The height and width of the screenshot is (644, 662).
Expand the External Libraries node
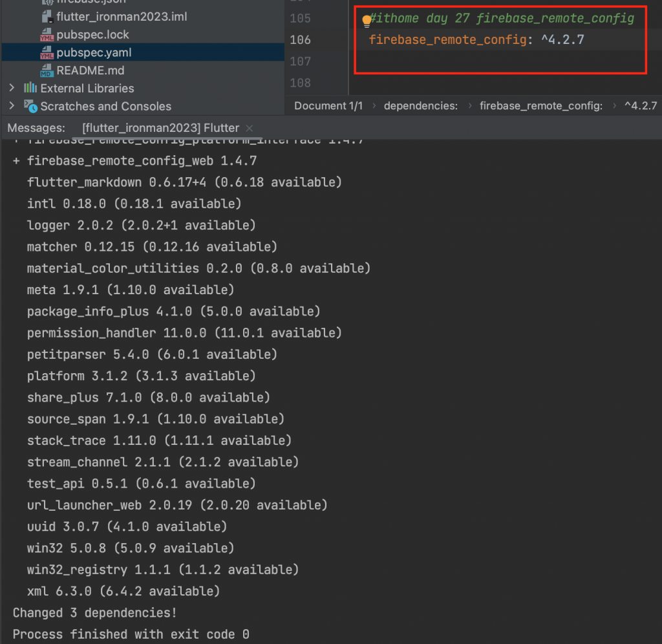(12, 88)
